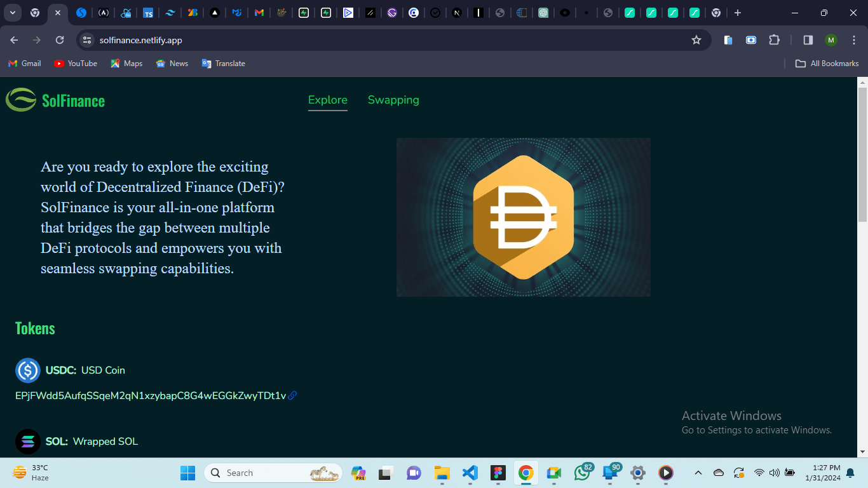Open YouTube bookmark
The image size is (868, 488).
tap(76, 64)
